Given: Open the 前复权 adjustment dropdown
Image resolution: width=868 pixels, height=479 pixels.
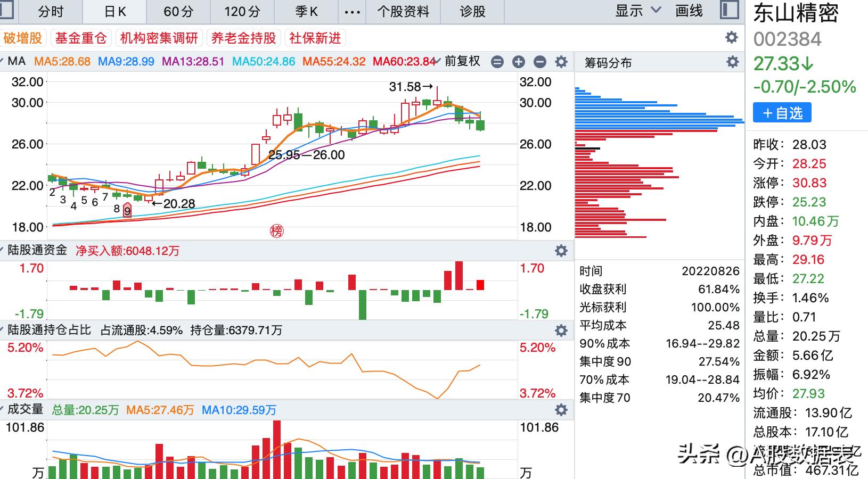Looking at the screenshot, I should pos(458,61).
